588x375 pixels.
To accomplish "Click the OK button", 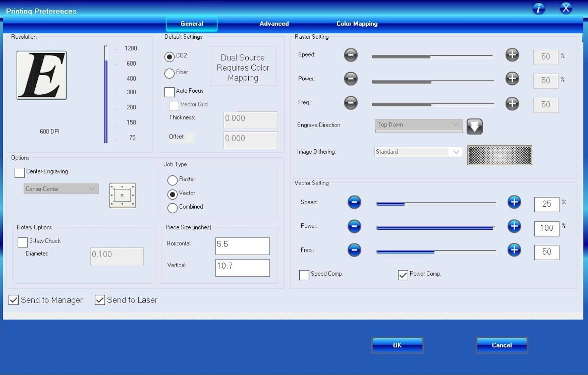I will click(x=397, y=345).
